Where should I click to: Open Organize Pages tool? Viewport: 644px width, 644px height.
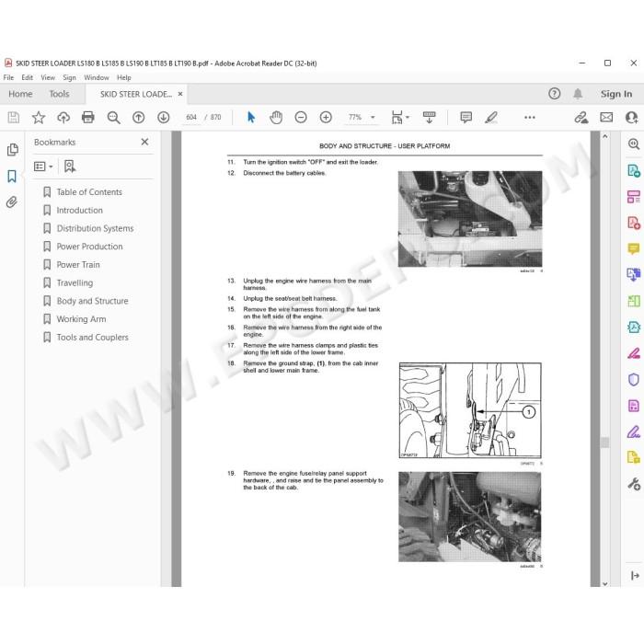click(x=634, y=197)
